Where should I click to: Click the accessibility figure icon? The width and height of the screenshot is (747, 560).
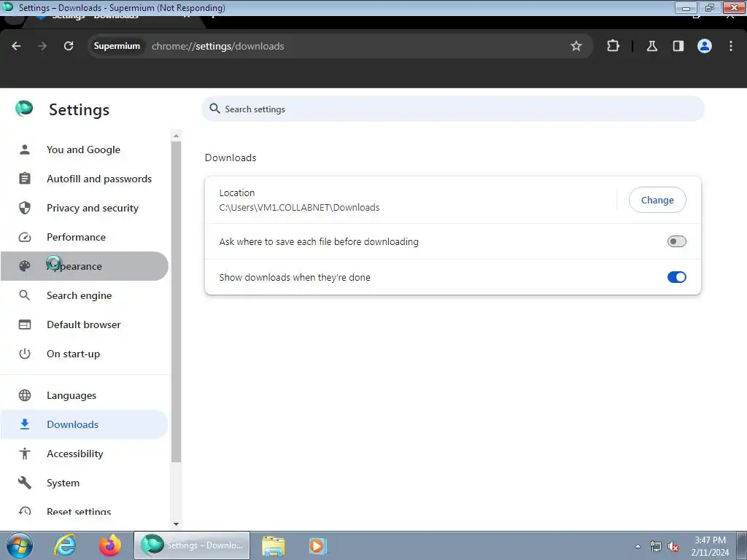pyautogui.click(x=25, y=454)
